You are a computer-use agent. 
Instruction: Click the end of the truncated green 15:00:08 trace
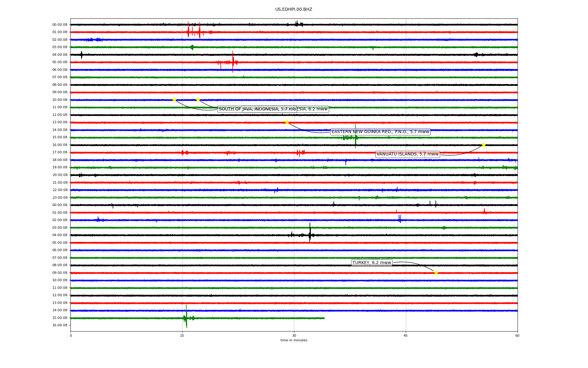click(x=324, y=318)
